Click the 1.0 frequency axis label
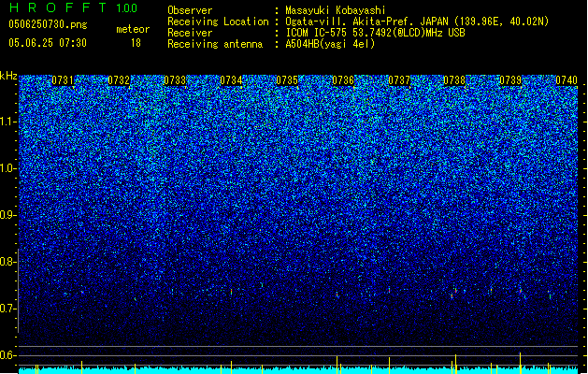 (x=7, y=168)
